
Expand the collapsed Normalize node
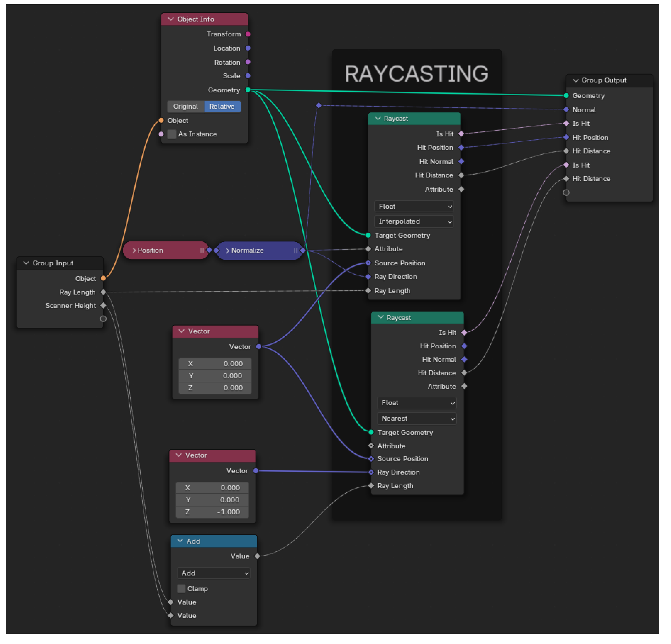pyautogui.click(x=227, y=250)
